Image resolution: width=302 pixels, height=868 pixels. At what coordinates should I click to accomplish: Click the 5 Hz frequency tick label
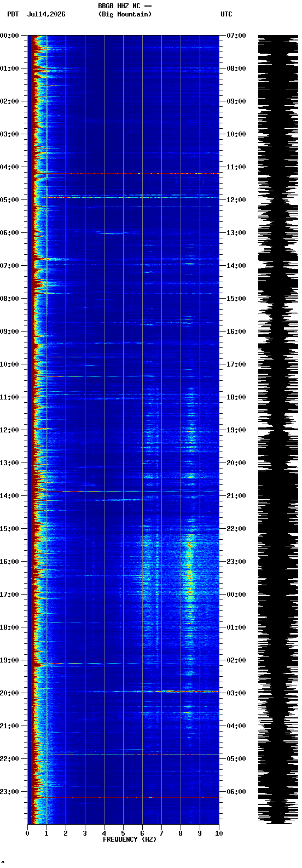pos(123,833)
